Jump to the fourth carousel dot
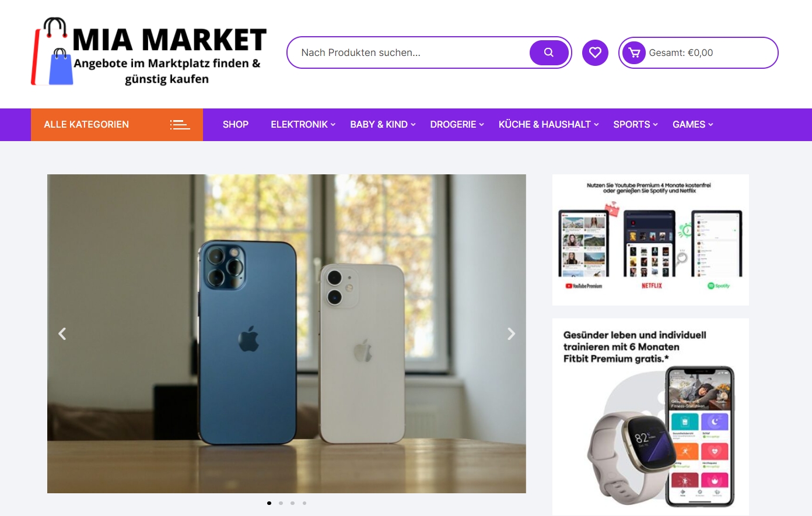The width and height of the screenshot is (812, 516). point(304,503)
